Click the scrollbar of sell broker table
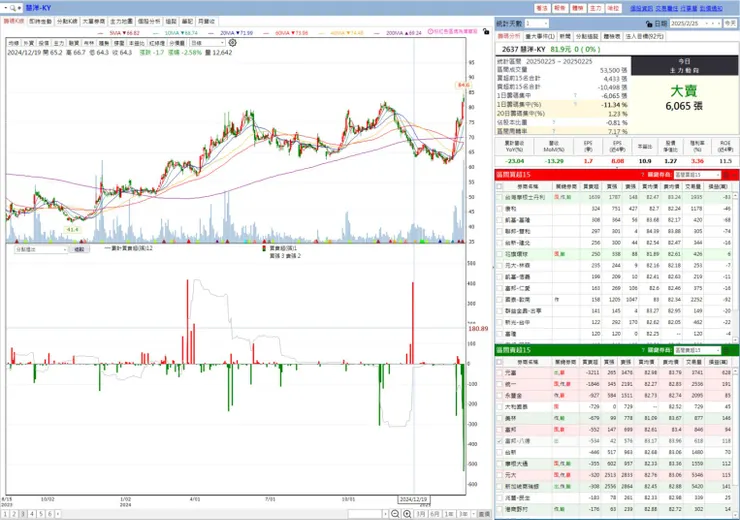The height and width of the screenshot is (520, 740). [x=735, y=441]
